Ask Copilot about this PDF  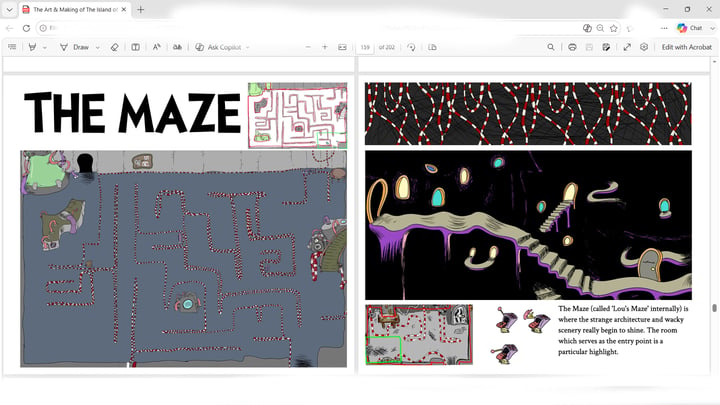tap(218, 47)
